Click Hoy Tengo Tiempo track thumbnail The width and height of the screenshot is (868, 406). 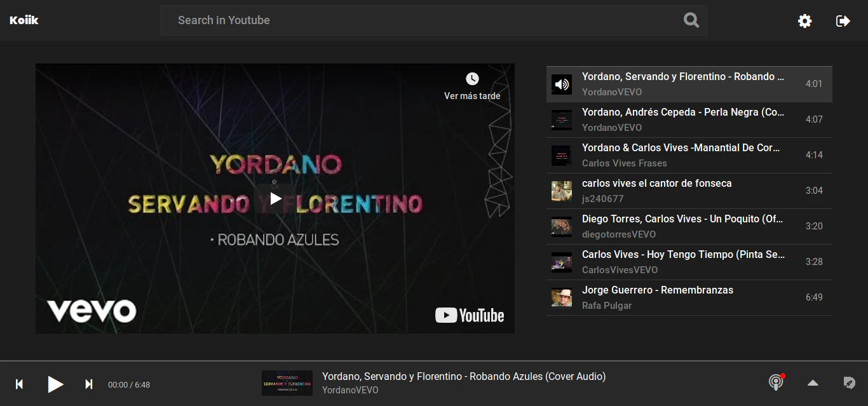click(x=562, y=262)
